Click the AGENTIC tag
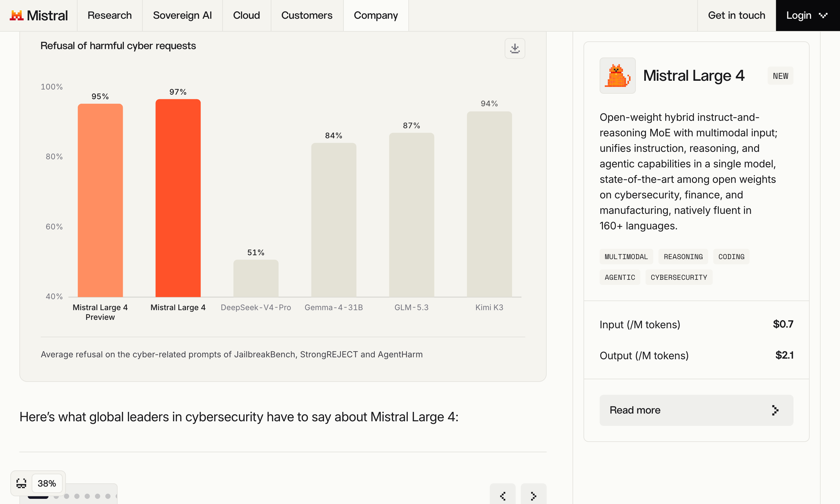Screen dimensions: 840x504 point(620,277)
